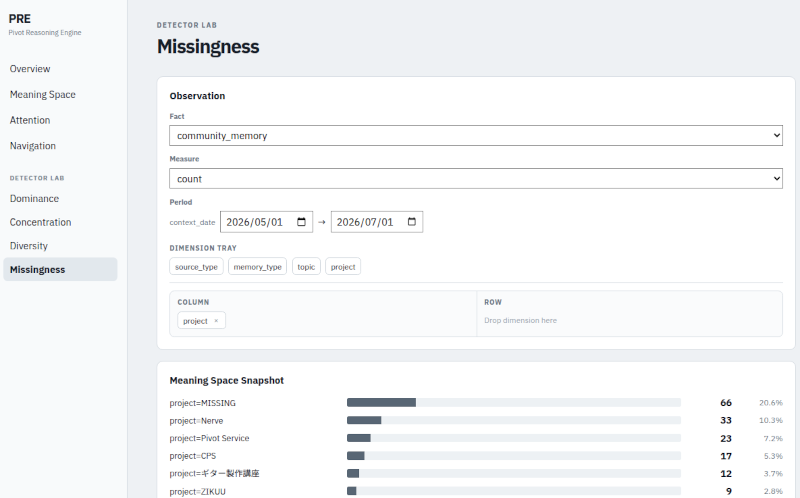Navigate to Dominance detector
This screenshot has width=800, height=498.
point(34,198)
